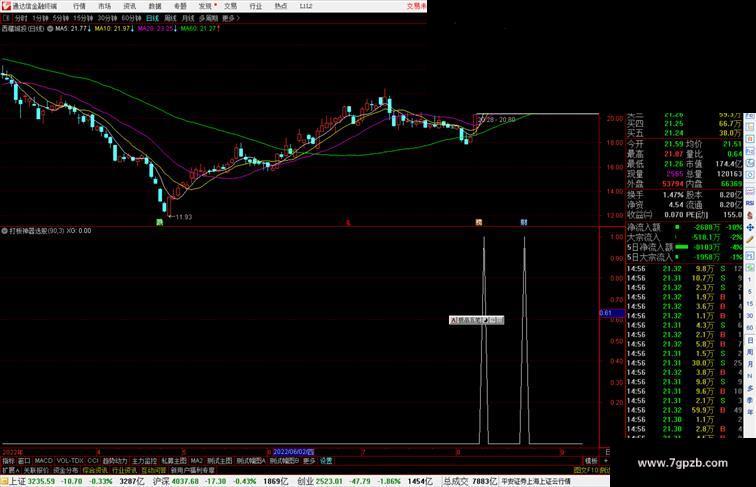The image size is (756, 487).
Task: Click the 净流入额 row in quote panel
Action: pyautogui.click(x=685, y=227)
